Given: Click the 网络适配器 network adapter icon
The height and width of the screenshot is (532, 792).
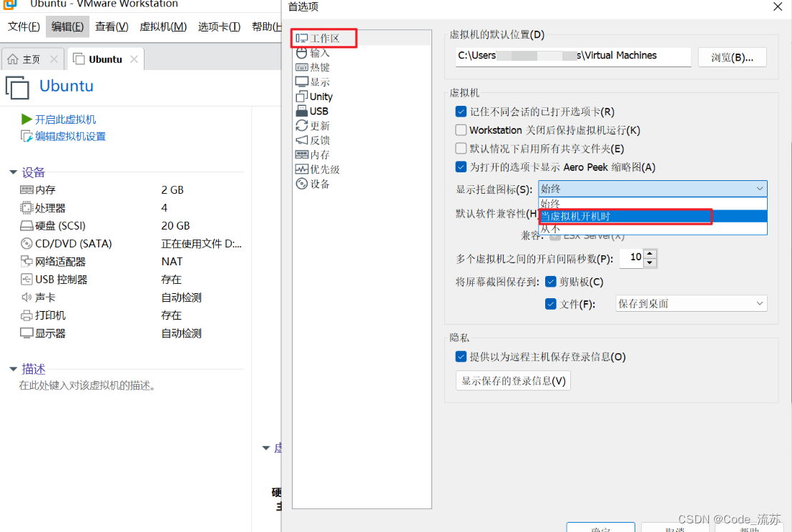Looking at the screenshot, I should 26,261.
